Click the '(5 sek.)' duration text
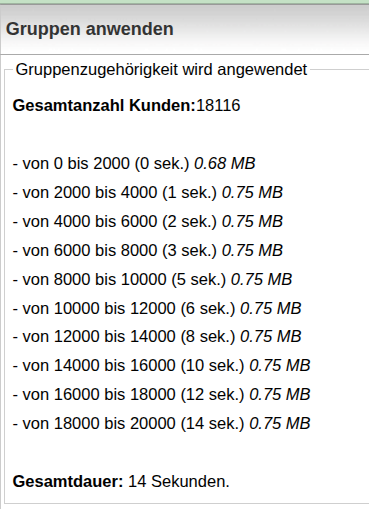 point(199,280)
